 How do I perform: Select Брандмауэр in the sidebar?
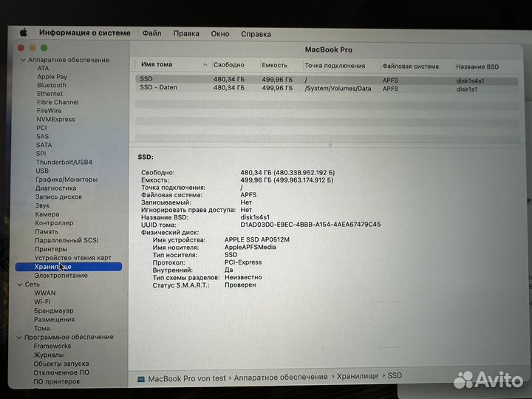tap(54, 311)
